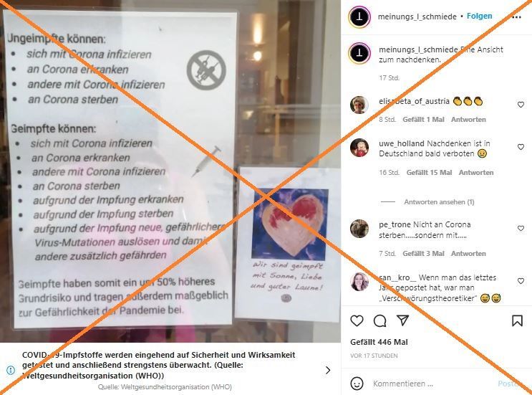Like uwe_holland's comment
This screenshot has height=395, width=532.
pyautogui.click(x=521, y=147)
